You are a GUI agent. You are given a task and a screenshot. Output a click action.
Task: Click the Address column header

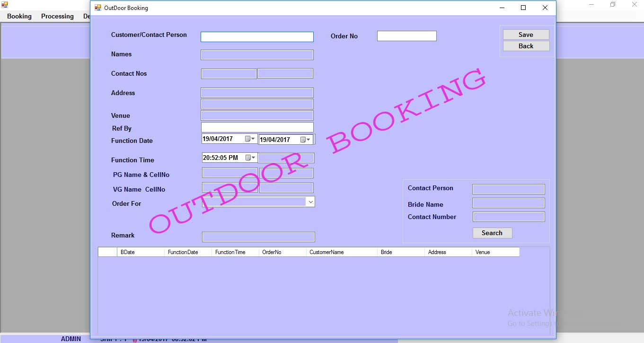(x=448, y=252)
